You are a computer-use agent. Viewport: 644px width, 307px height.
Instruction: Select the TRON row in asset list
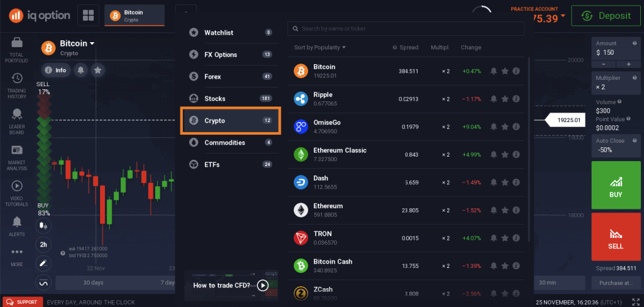pyautogui.click(x=406, y=238)
